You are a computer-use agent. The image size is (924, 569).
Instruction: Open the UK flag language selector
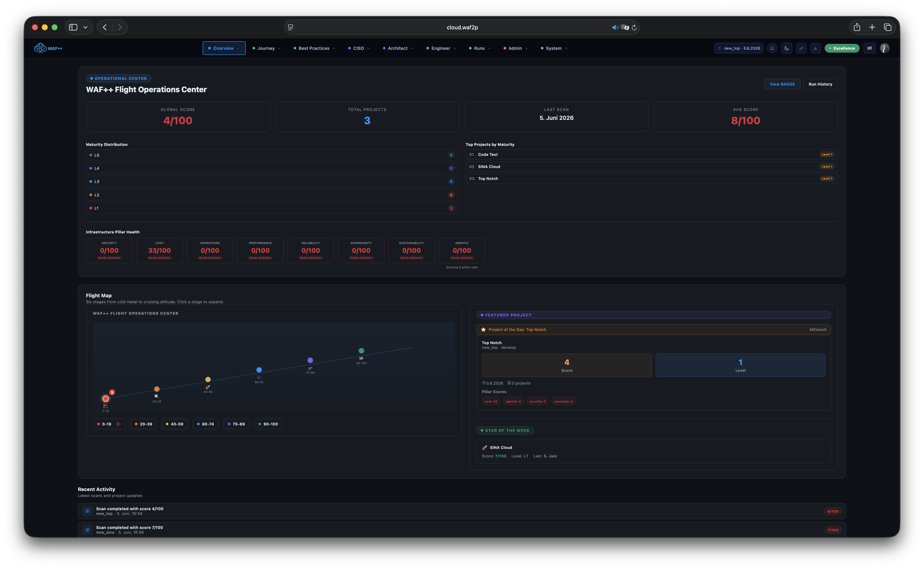869,48
